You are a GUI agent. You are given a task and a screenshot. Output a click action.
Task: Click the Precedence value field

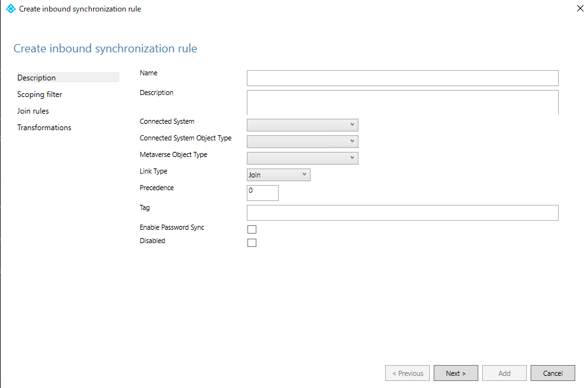(263, 193)
